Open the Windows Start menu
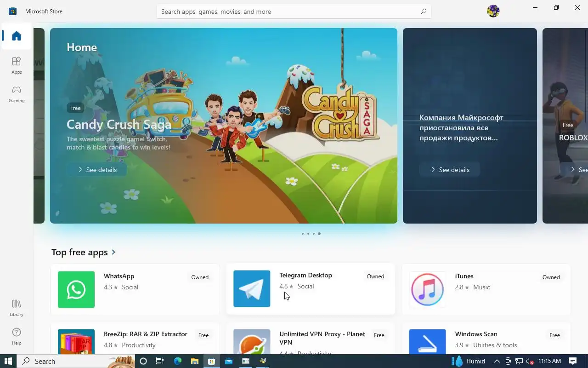The height and width of the screenshot is (368, 588). click(x=8, y=361)
